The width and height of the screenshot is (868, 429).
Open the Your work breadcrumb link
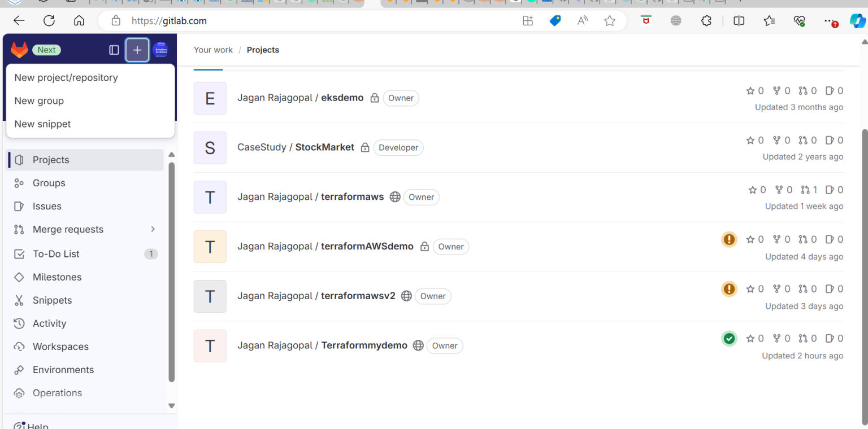(x=213, y=50)
